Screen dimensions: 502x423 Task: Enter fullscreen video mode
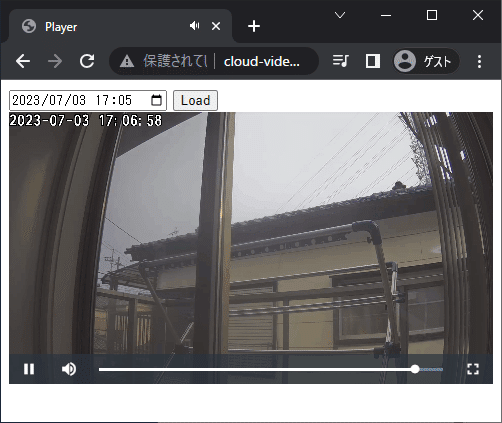tap(473, 369)
